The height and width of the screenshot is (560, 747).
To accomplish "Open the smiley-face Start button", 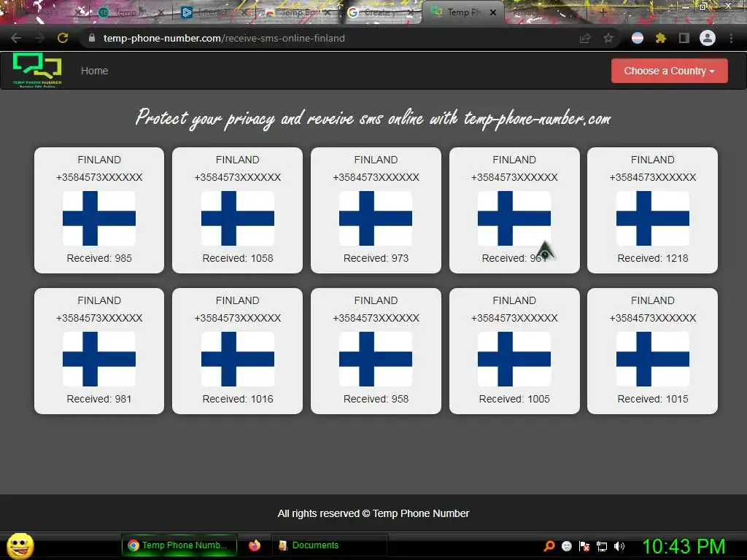I will [x=20, y=545].
